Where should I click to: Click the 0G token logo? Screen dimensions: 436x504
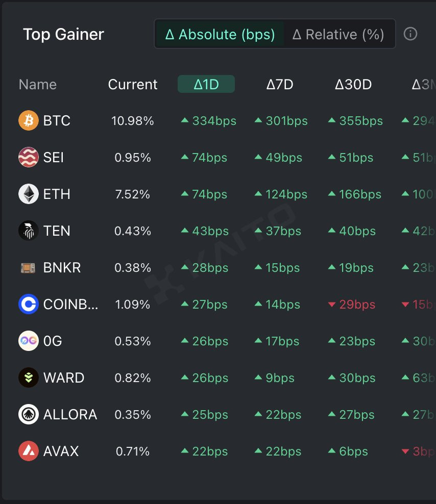click(x=28, y=341)
